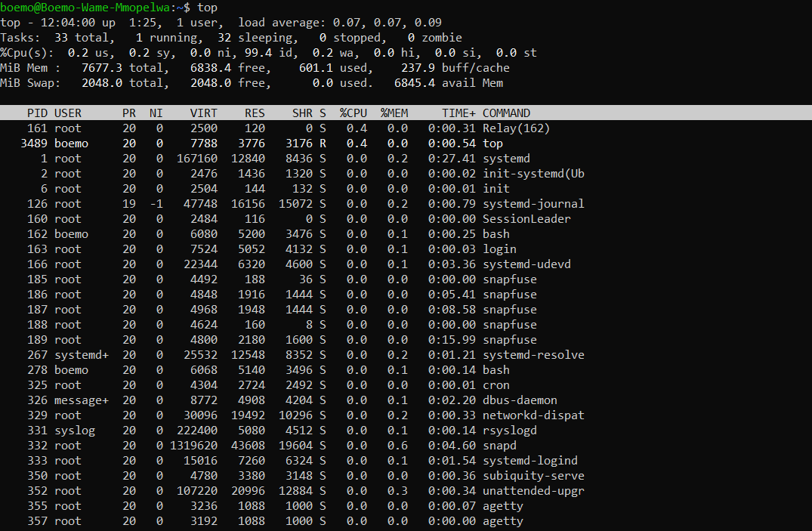Select the systemd-journal process name

[533, 204]
